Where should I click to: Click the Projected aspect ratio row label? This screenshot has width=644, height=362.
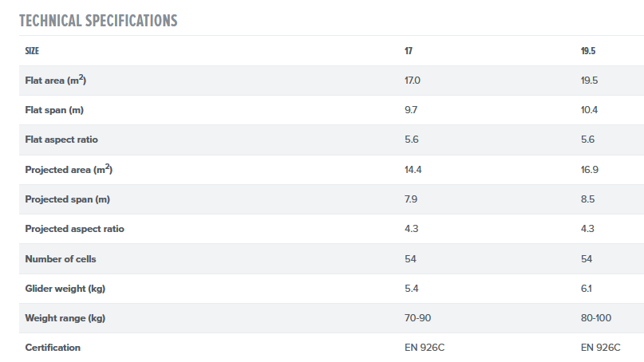coord(74,229)
